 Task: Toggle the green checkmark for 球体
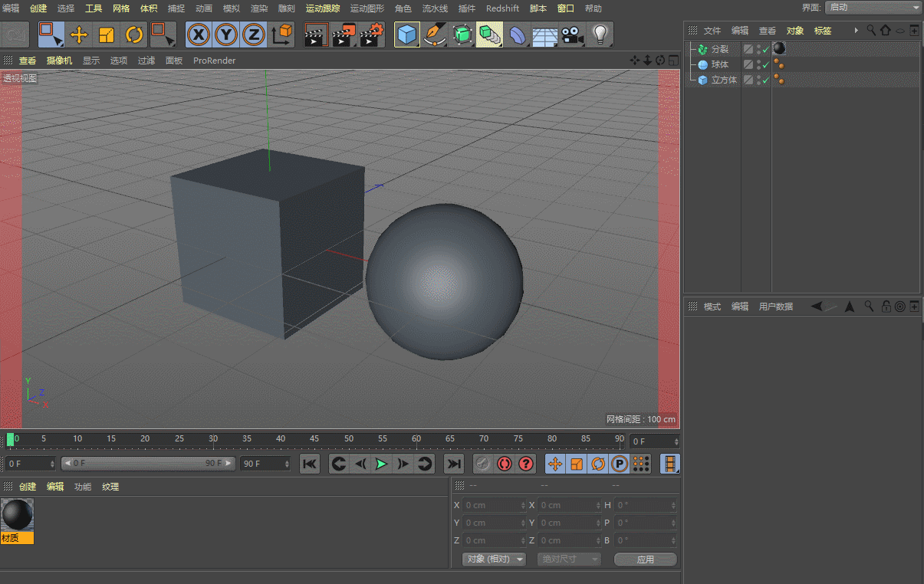(x=765, y=65)
